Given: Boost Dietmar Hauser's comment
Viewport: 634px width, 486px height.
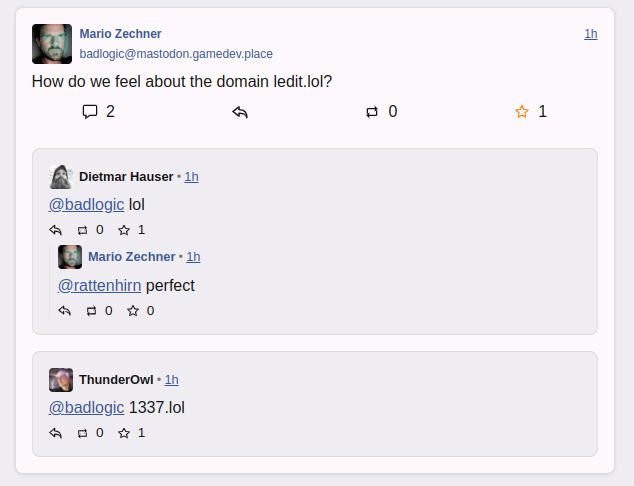Looking at the screenshot, I should click(x=82, y=230).
